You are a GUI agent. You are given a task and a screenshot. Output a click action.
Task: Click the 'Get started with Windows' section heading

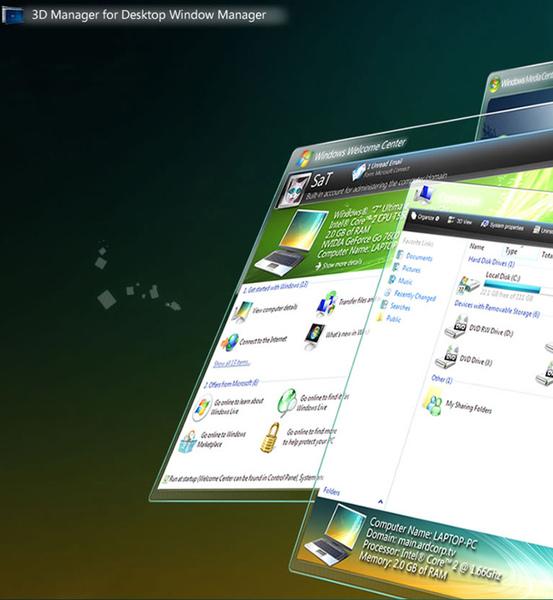276,288
